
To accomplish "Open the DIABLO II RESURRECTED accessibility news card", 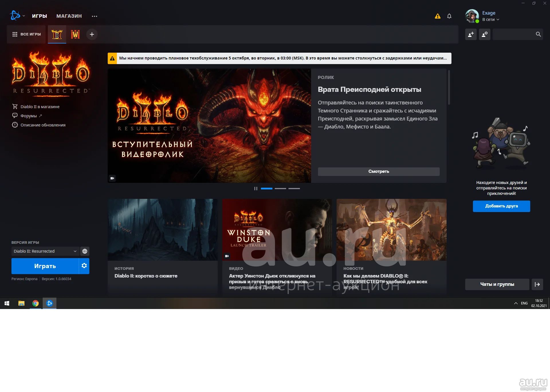I will pyautogui.click(x=392, y=247).
